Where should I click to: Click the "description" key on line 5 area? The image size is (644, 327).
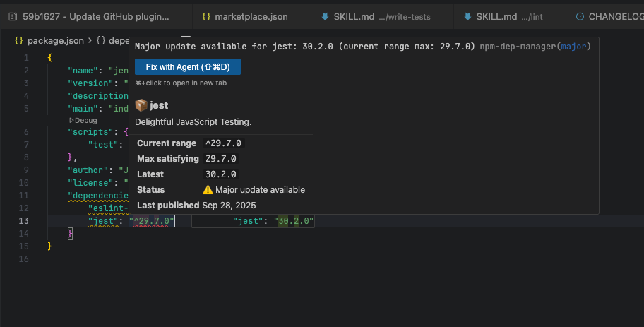coord(98,96)
